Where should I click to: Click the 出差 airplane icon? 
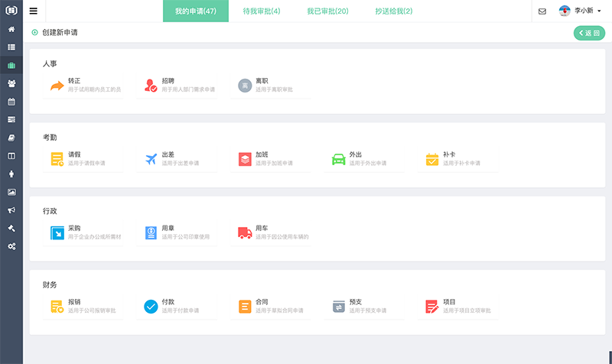(x=151, y=159)
